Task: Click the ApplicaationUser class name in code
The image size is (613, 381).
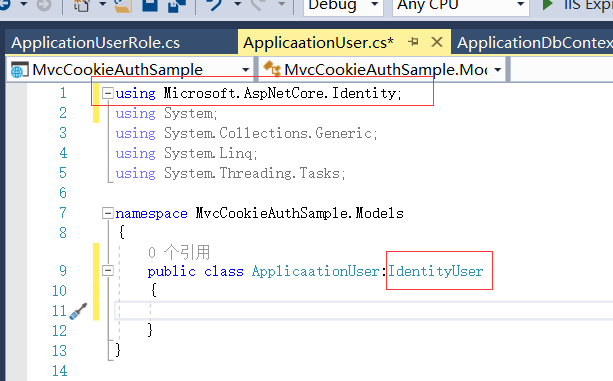Action: pyautogui.click(x=315, y=271)
